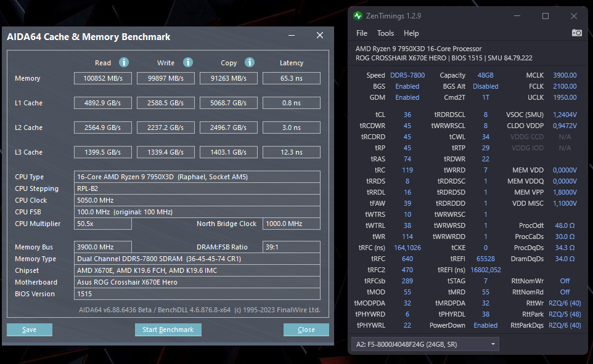Click the DDR5-7800 speed value in ZenTimings
Image resolution: width=593 pixels, height=364 pixels.
click(x=407, y=75)
